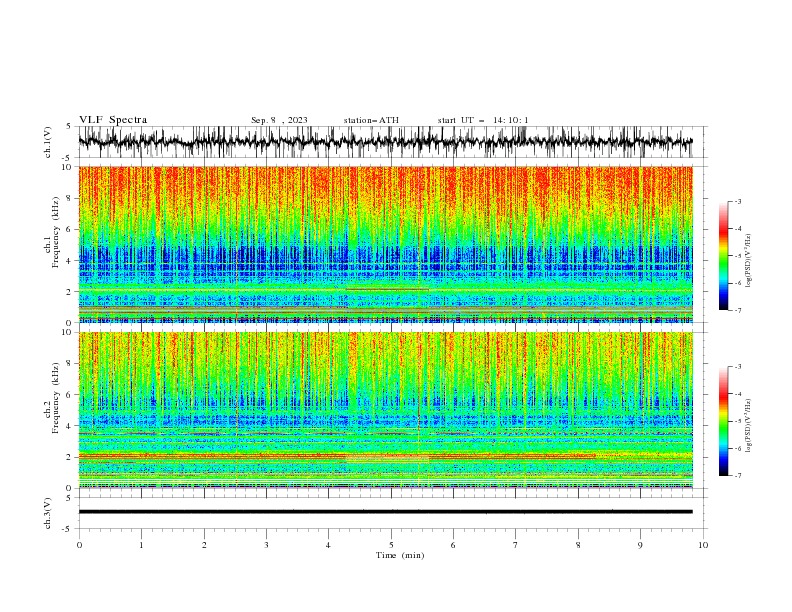792x612 pixels.
Task: Click the time axis tick label '0'
Action: tap(79, 545)
